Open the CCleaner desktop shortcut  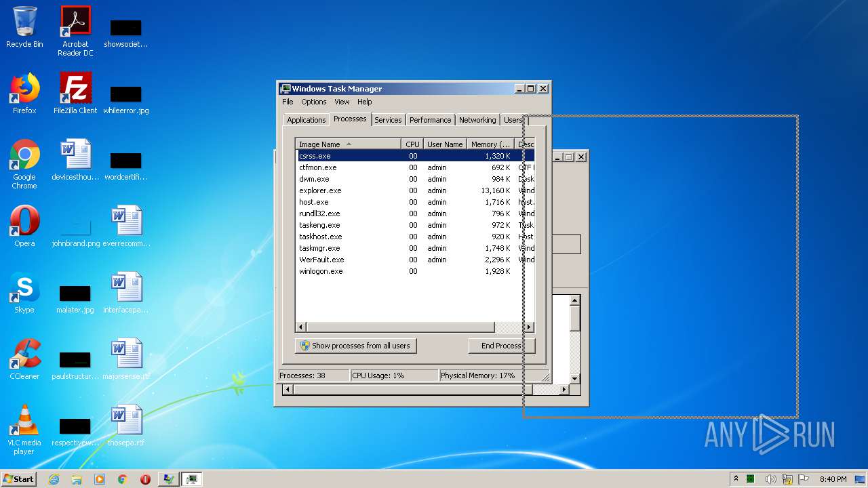[24, 359]
